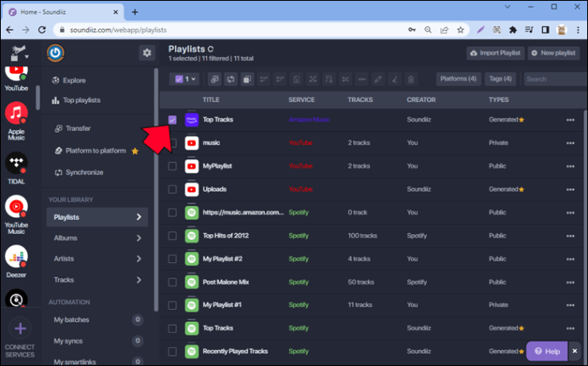Click the pencil edit toolbar icon
This screenshot has height=366, width=588.
[378, 79]
